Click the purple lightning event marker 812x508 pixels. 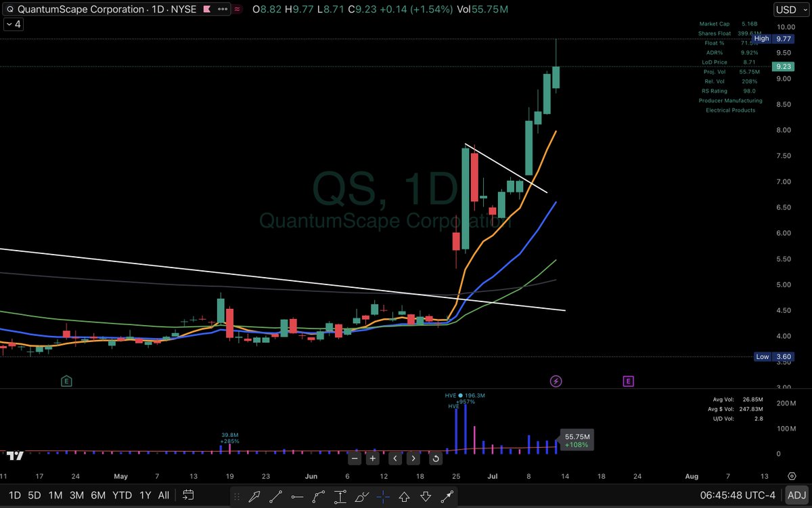coord(556,381)
